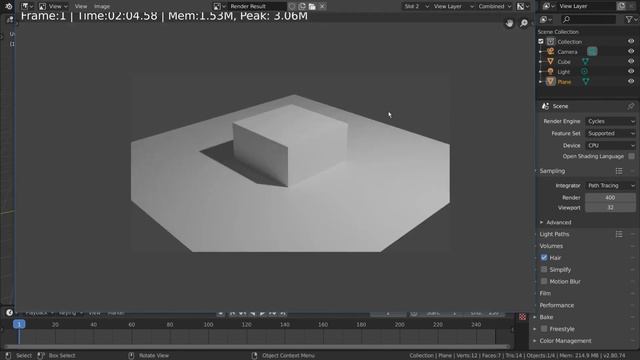
Task: Expand the Bake panel
Action: 546,317
